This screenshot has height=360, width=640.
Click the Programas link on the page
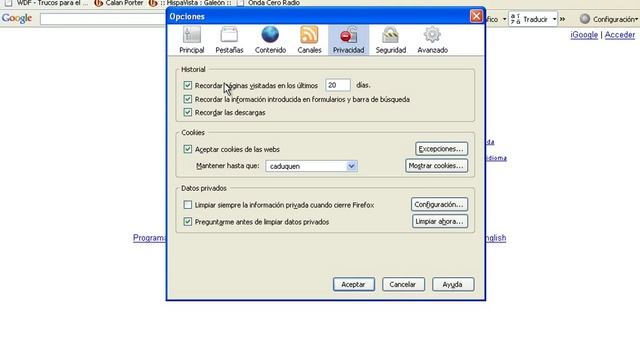pos(149,238)
